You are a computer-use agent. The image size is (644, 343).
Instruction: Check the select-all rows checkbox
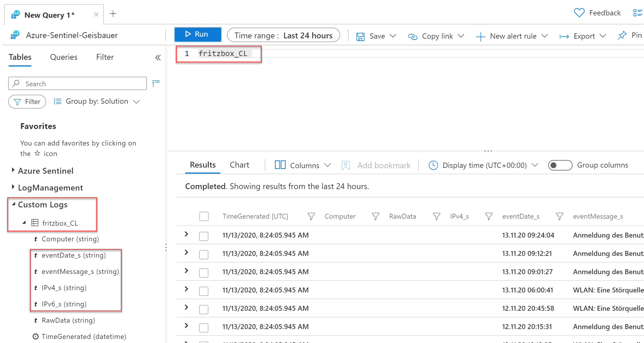pyautogui.click(x=204, y=216)
